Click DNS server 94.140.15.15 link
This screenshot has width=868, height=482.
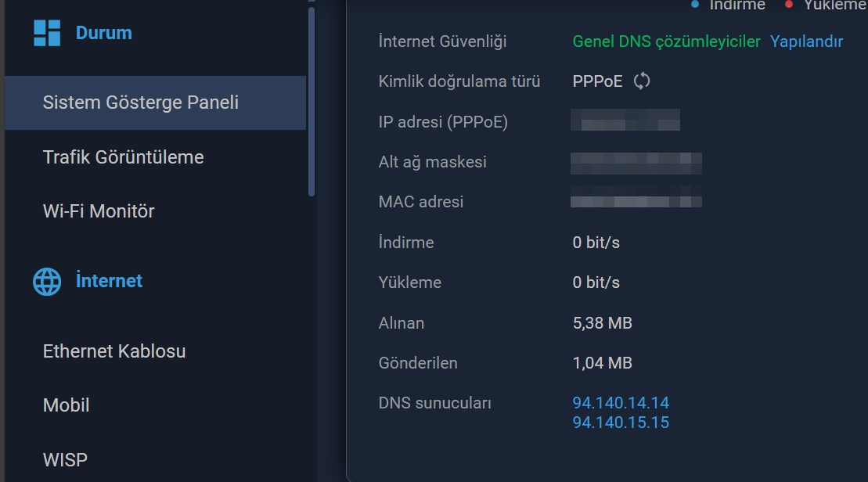[621, 423]
